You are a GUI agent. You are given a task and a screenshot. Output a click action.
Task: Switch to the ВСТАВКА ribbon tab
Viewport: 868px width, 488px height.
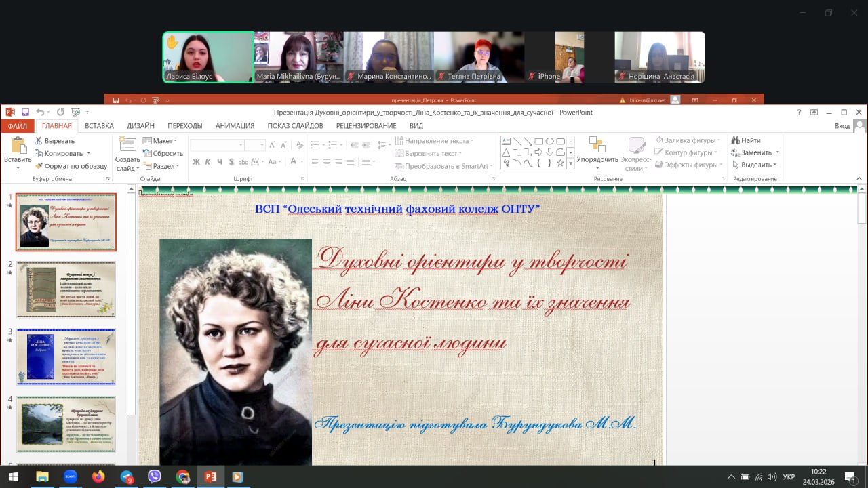[99, 125]
